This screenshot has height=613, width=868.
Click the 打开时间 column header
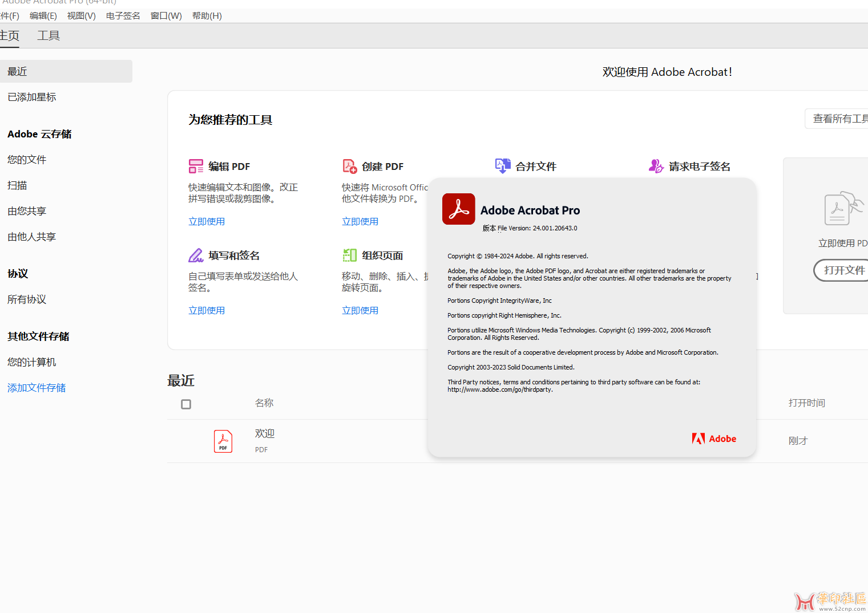click(807, 403)
